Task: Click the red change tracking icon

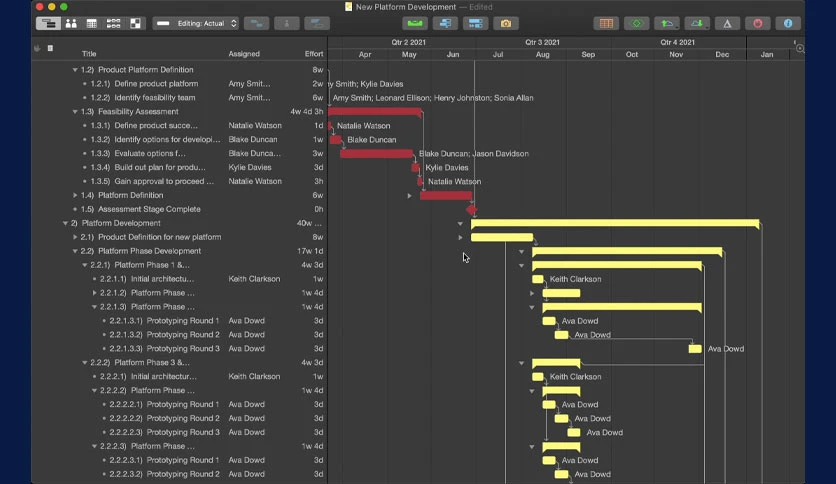Action: coord(758,23)
